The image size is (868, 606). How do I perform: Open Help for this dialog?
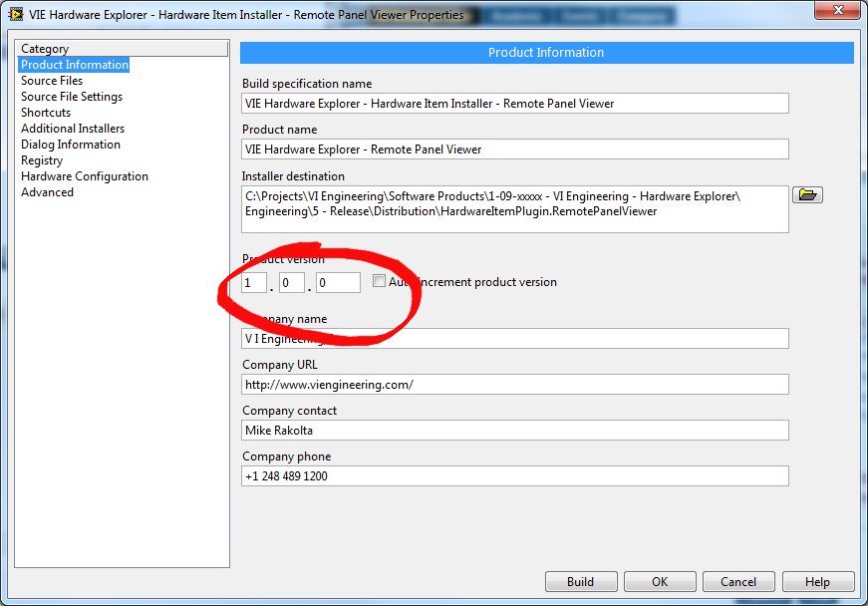click(x=817, y=582)
